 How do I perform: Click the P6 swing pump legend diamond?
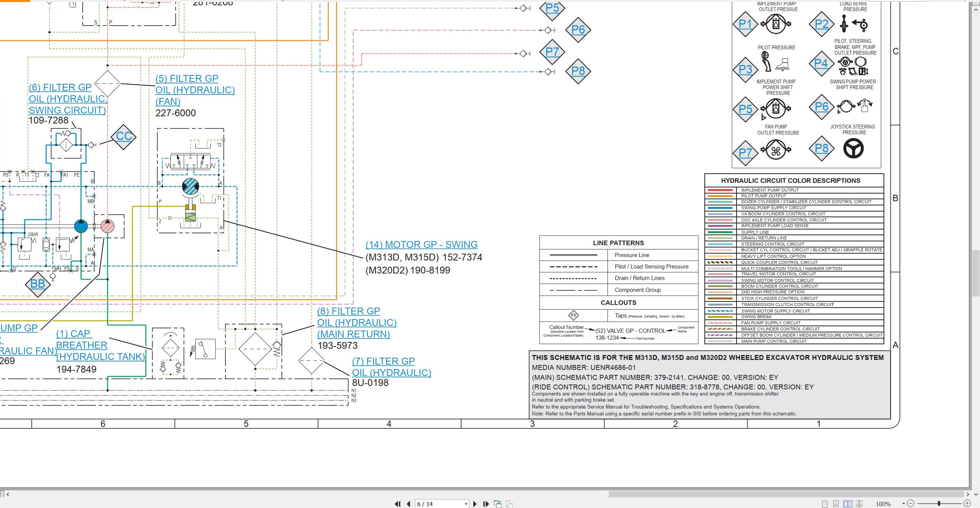click(822, 107)
